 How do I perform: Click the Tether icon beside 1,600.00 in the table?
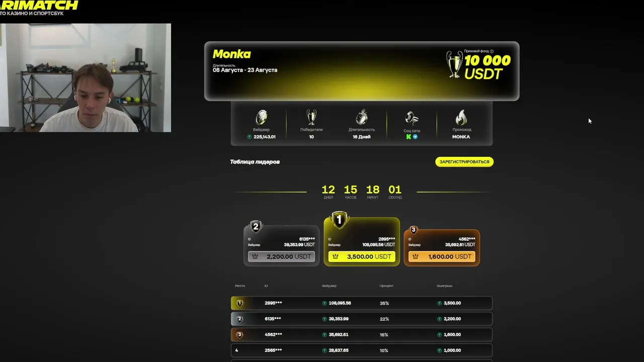click(x=440, y=334)
